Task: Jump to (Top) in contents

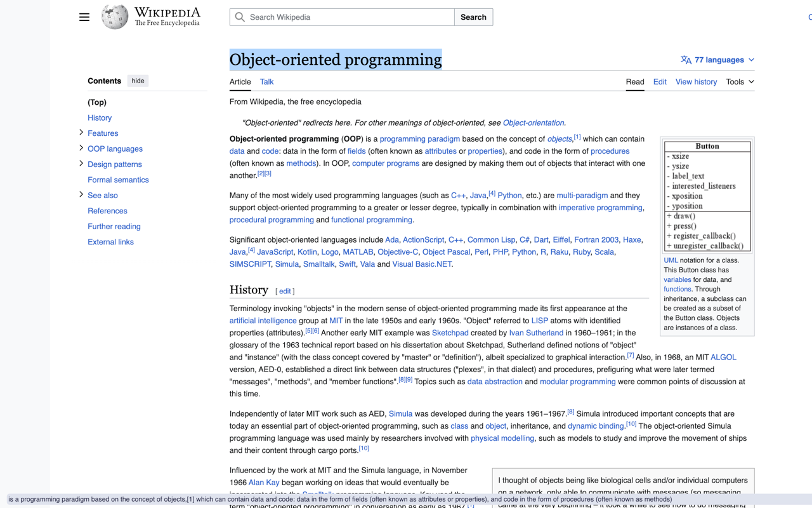Action: coord(97,102)
